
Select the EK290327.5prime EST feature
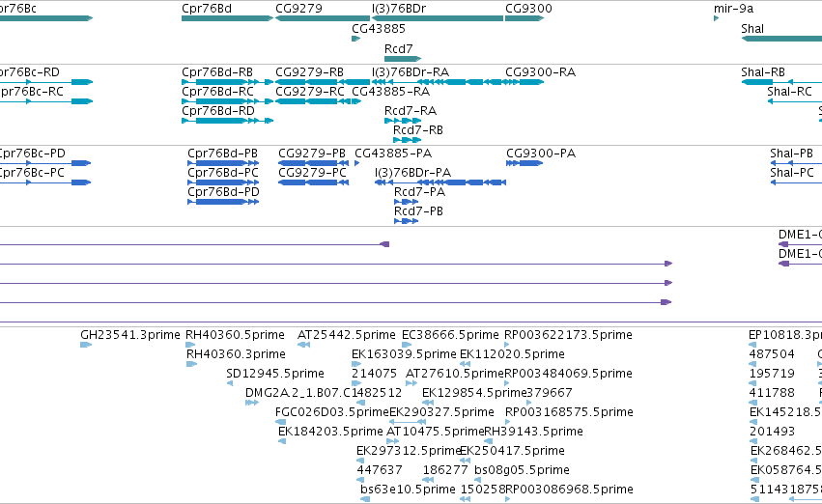(x=408, y=422)
